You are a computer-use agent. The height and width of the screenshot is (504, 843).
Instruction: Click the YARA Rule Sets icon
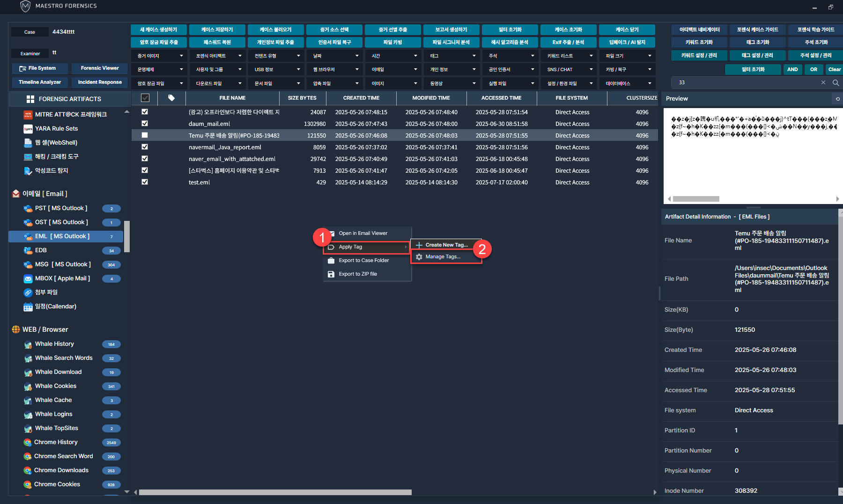click(x=28, y=129)
